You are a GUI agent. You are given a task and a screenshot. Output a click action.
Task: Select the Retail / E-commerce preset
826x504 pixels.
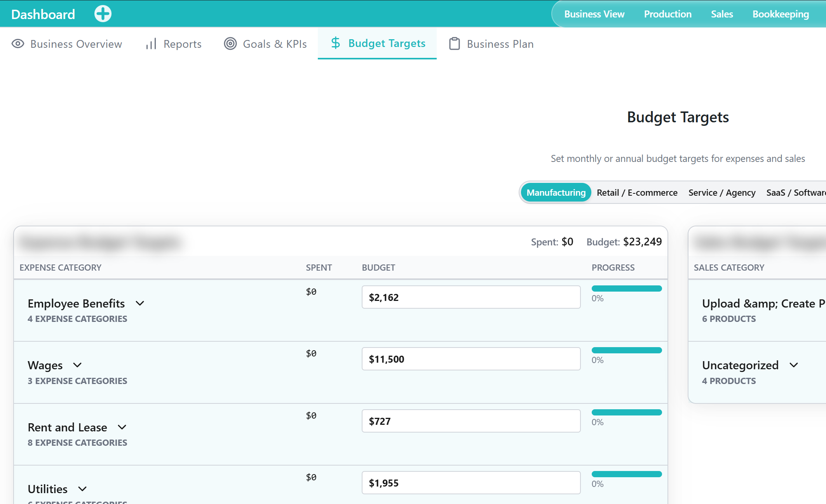[637, 193]
